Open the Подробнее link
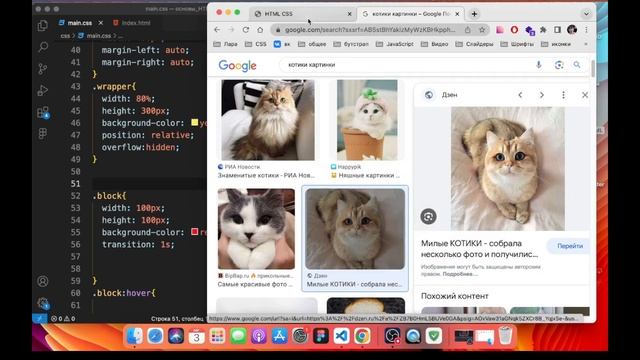This screenshot has height=360, width=640. (460, 274)
